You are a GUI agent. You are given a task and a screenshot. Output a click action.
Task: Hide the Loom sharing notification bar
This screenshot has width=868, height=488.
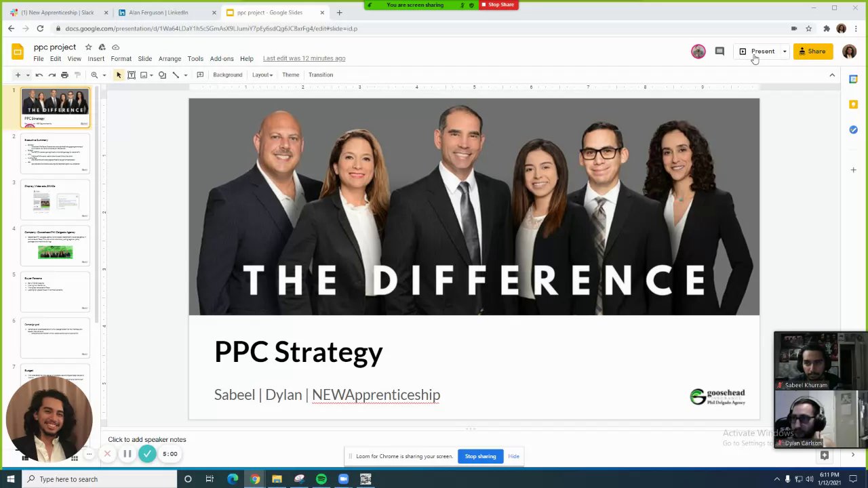(513, 456)
